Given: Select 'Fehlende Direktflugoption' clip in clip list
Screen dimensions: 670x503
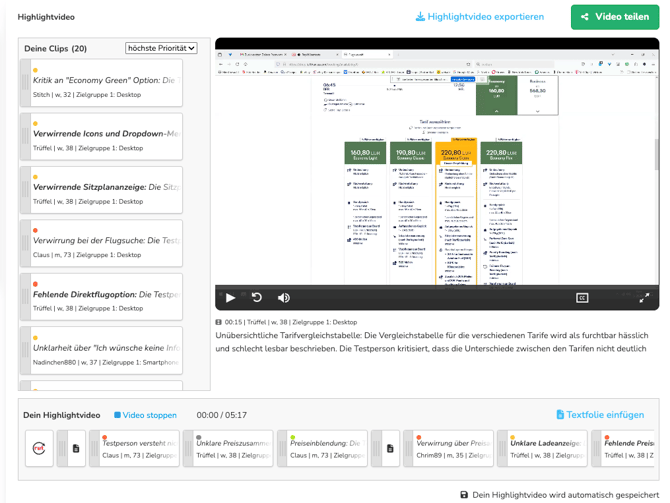Looking at the screenshot, I should click(x=105, y=296).
